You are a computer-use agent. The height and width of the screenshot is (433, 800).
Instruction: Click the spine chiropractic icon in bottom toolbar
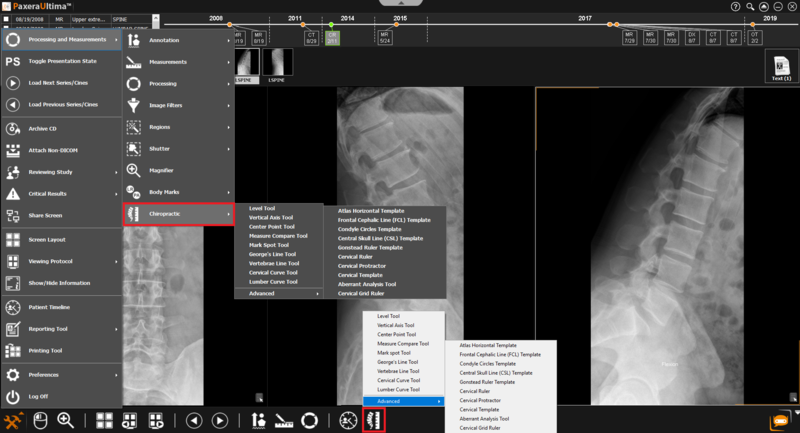coord(374,420)
